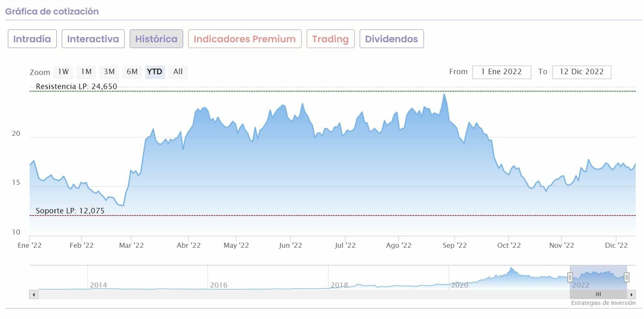Viewport: 644px width, 319px height.
Task: Choose the 6M zoom range
Action: point(132,72)
